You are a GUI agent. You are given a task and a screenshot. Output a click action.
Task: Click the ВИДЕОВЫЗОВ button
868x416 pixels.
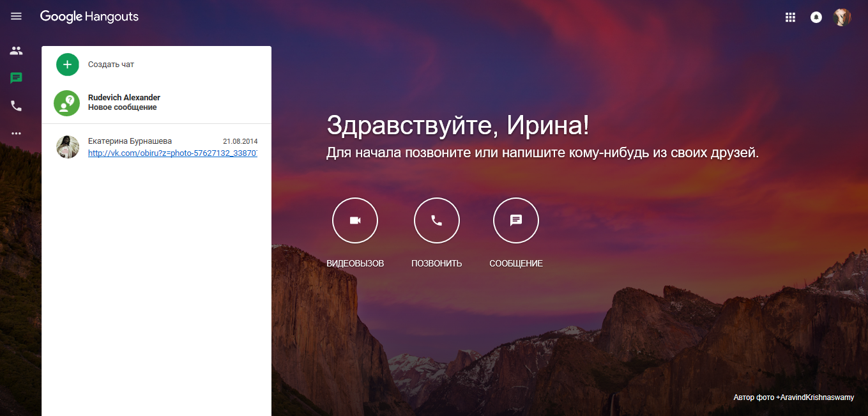[x=354, y=263]
